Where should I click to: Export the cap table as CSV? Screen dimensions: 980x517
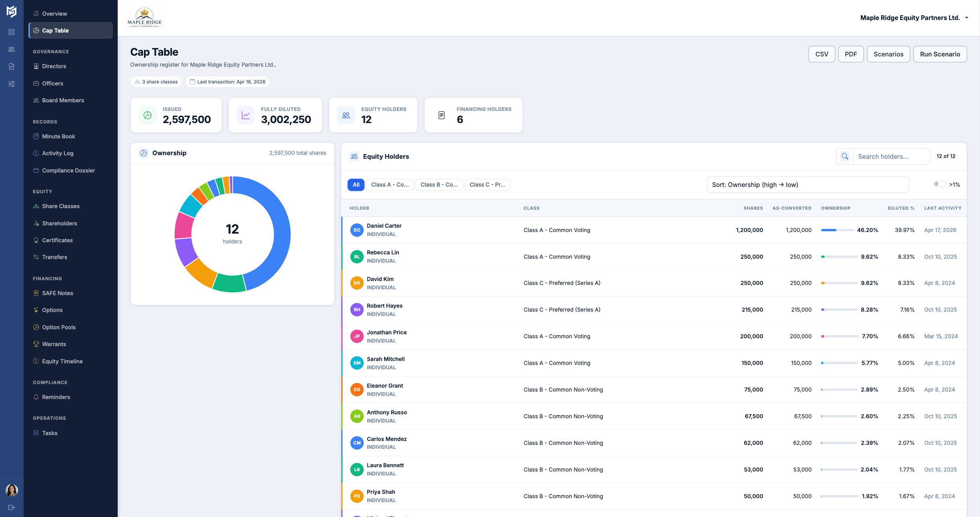(822, 54)
